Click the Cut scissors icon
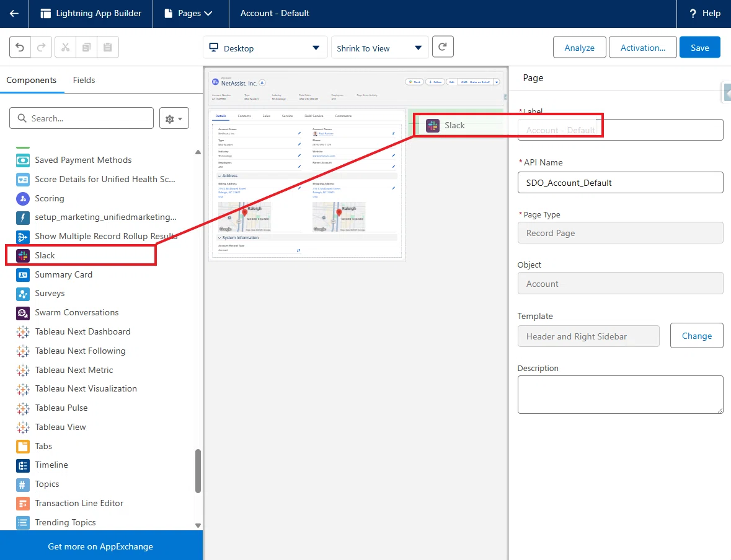The image size is (731, 560). (65, 47)
